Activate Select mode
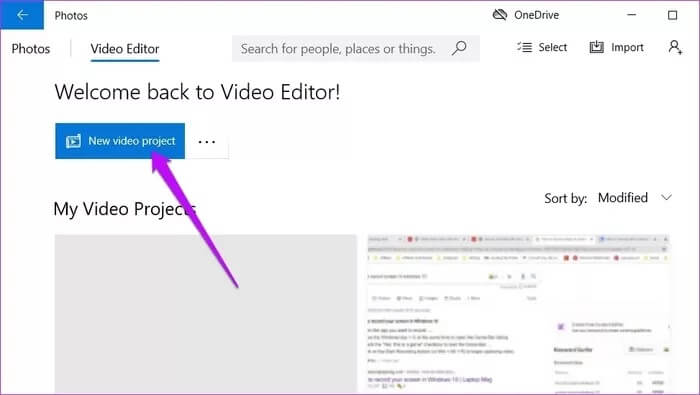This screenshot has width=700, height=395. 542,47
